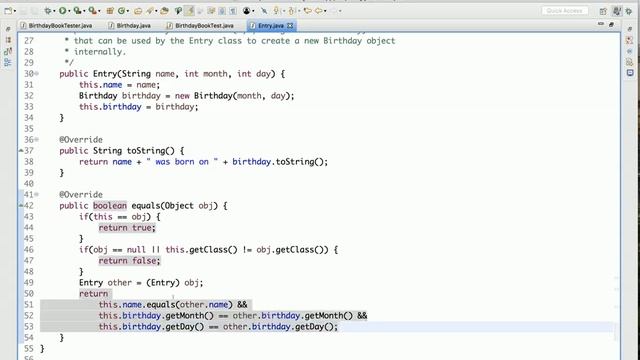Open the bottom blue view in right trim
This screenshot has width=640, height=360.
[x=630, y=73]
